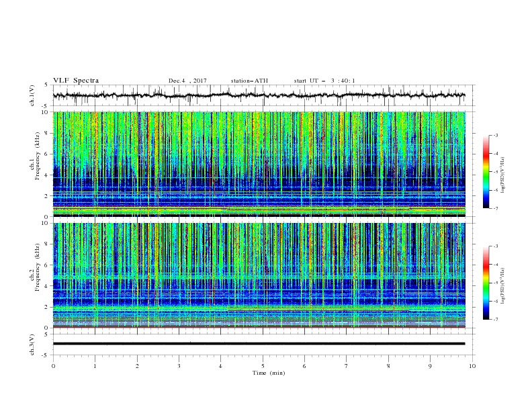Click the lower color scale bar for ch.2

pyautogui.click(x=486, y=283)
